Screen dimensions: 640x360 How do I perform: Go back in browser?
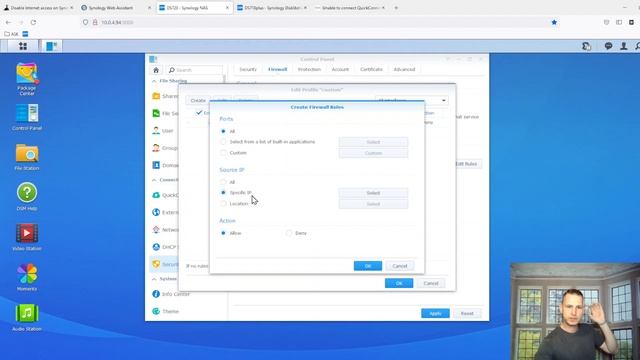click(9, 22)
